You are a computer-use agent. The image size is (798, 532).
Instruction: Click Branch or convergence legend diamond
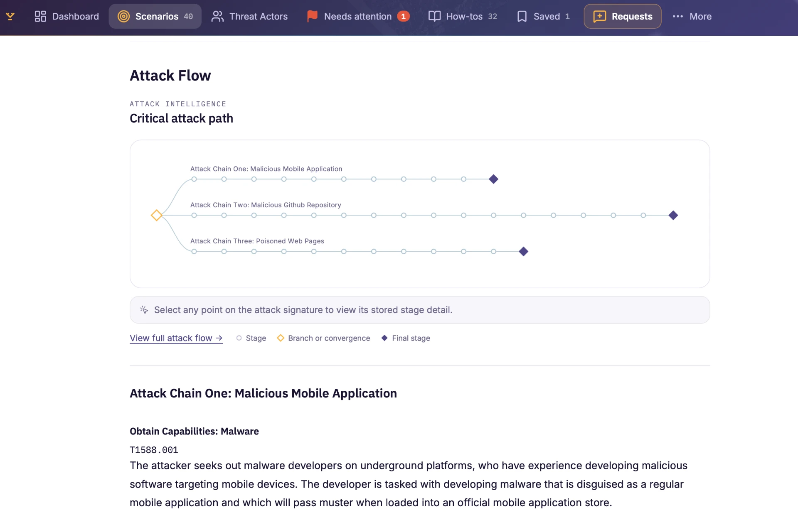click(281, 338)
